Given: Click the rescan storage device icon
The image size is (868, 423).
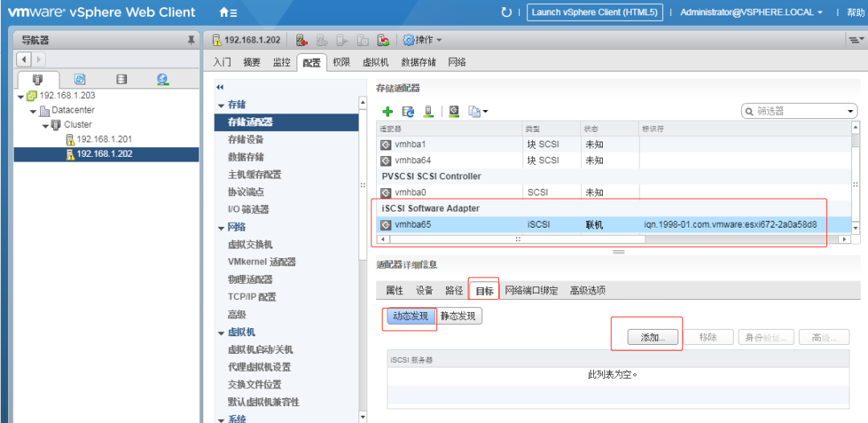Looking at the screenshot, I should (428, 111).
